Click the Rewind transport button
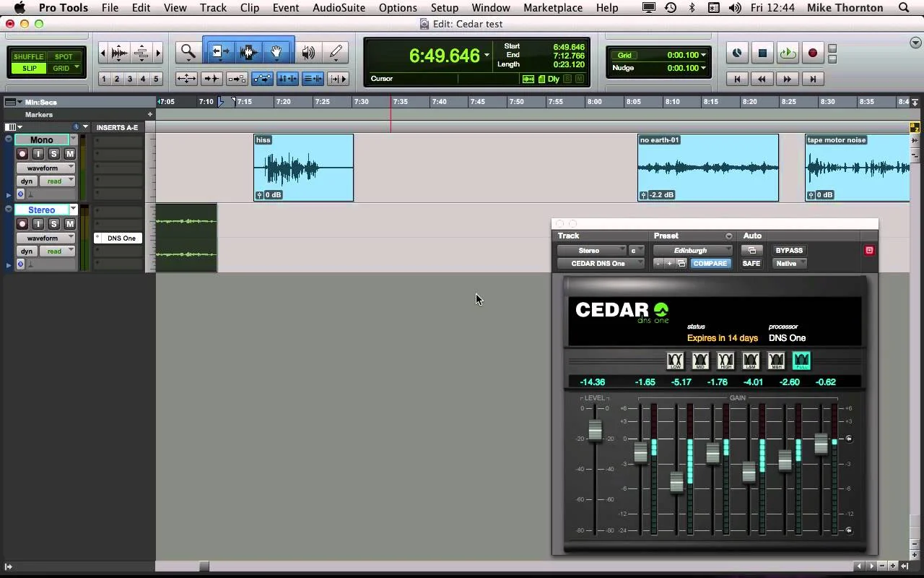The width and height of the screenshot is (924, 578). [762, 79]
